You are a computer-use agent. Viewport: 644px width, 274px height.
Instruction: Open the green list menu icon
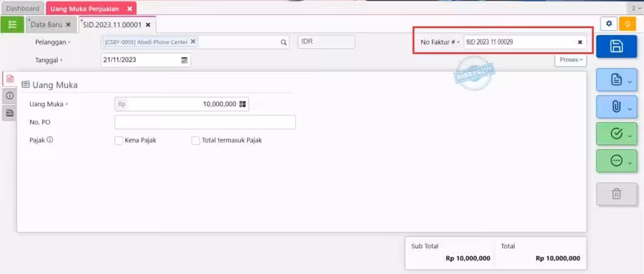(13, 25)
